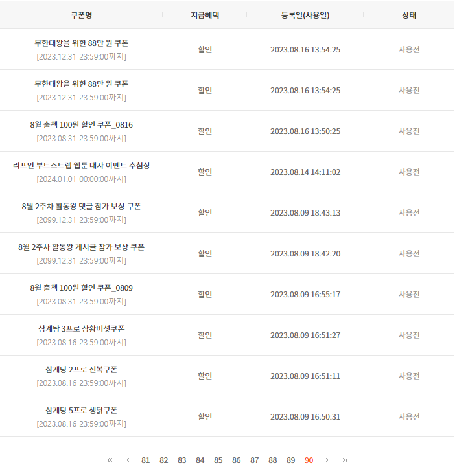Click current page 90
Viewport: 457px width, 476px height.
click(x=309, y=460)
